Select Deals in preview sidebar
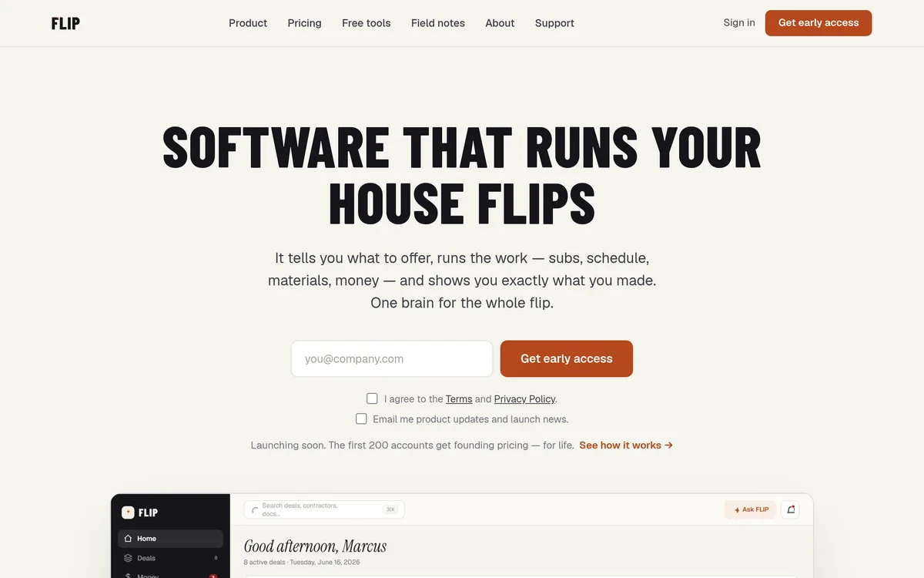 click(170, 558)
